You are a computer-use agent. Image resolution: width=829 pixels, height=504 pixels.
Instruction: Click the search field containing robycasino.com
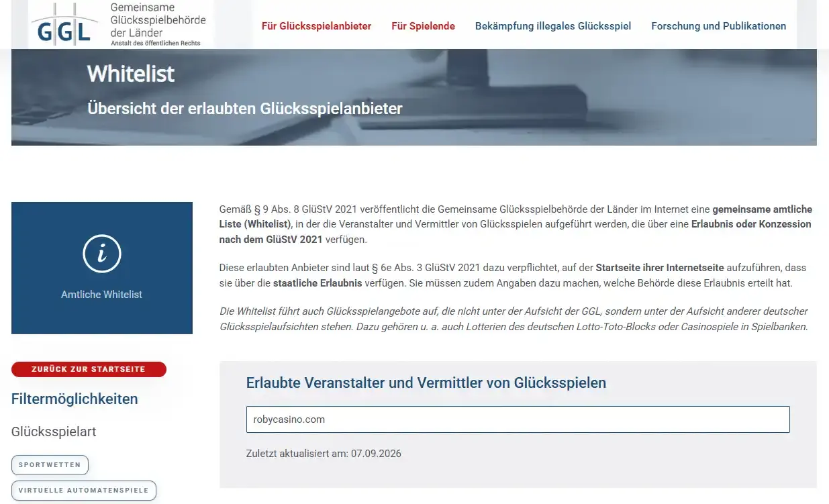pos(518,419)
